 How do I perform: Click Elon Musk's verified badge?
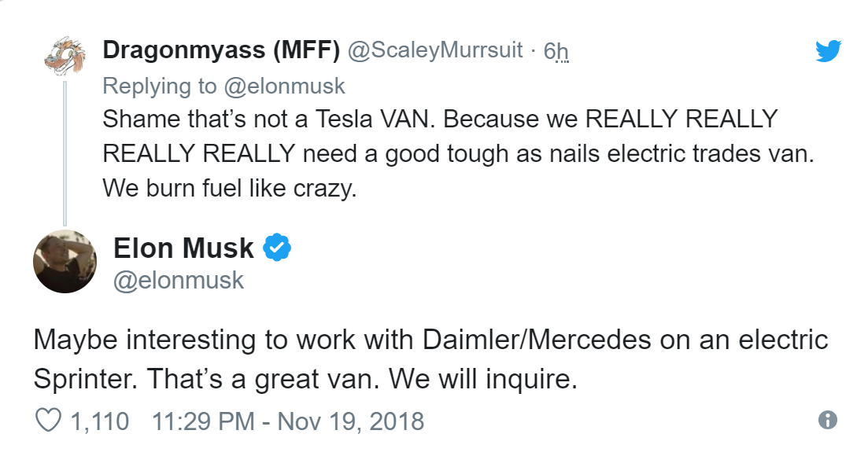pyautogui.click(x=277, y=247)
